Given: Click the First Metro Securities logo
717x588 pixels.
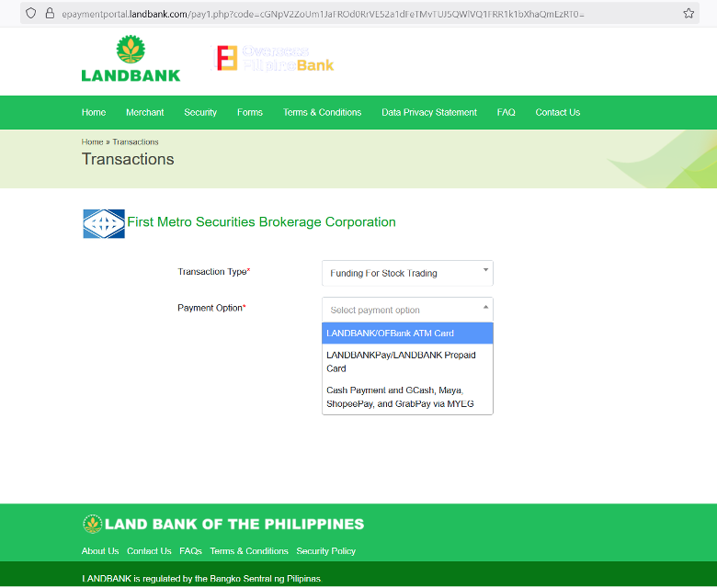Looking at the screenshot, I should pyautogui.click(x=104, y=224).
